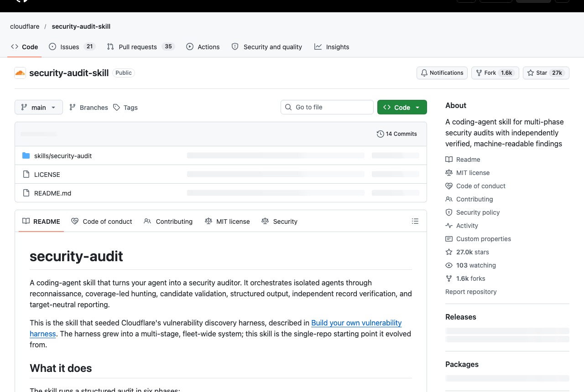Select the Contributing tab

168,221
